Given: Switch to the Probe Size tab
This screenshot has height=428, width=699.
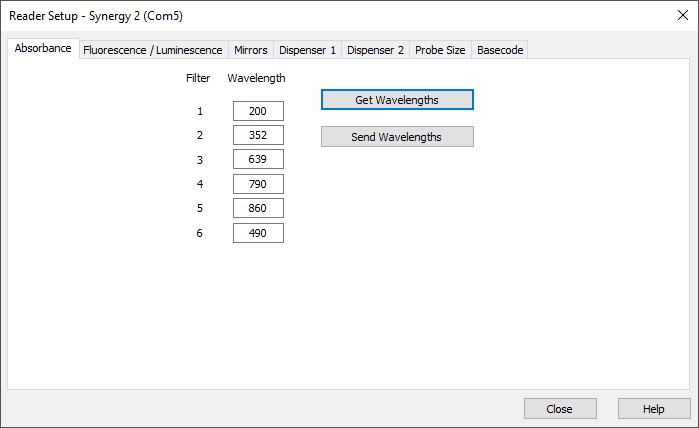Looking at the screenshot, I should pos(441,50).
